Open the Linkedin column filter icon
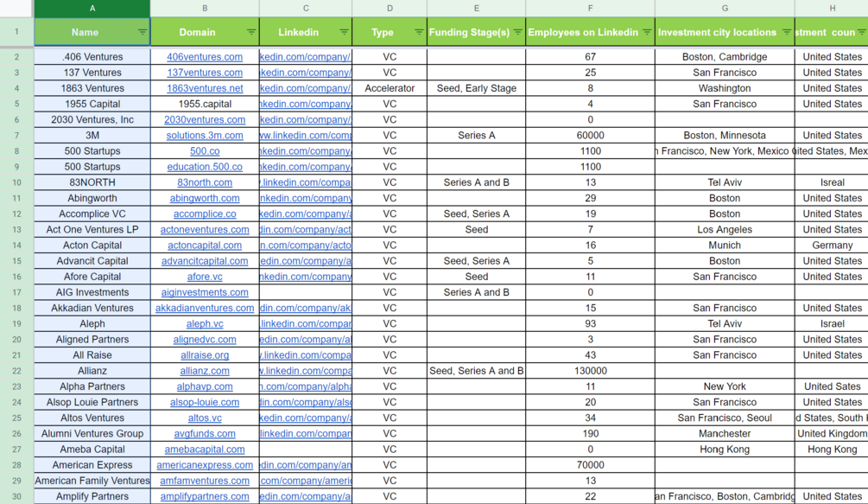Image resolution: width=868 pixels, height=504 pixels. pyautogui.click(x=344, y=32)
